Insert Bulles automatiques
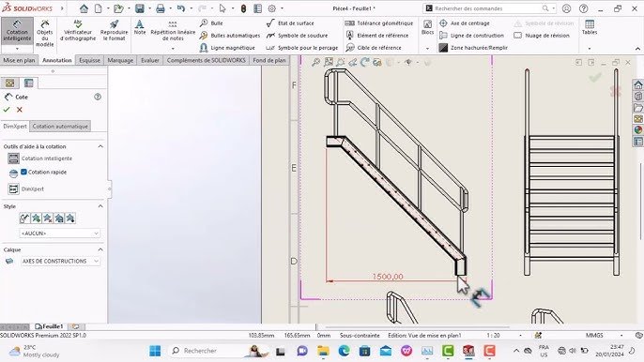Viewport: 644px width, 362px height. (230, 36)
